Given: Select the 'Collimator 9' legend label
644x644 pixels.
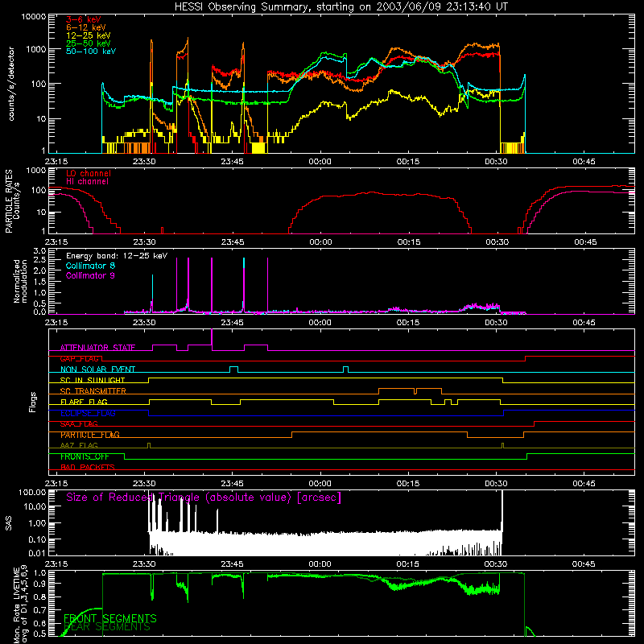Looking at the screenshot, I should coord(90,275).
